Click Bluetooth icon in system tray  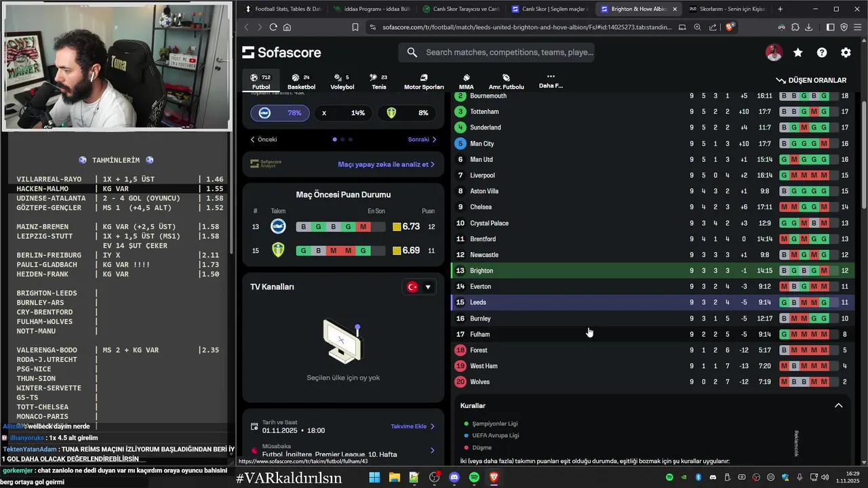tap(698, 478)
